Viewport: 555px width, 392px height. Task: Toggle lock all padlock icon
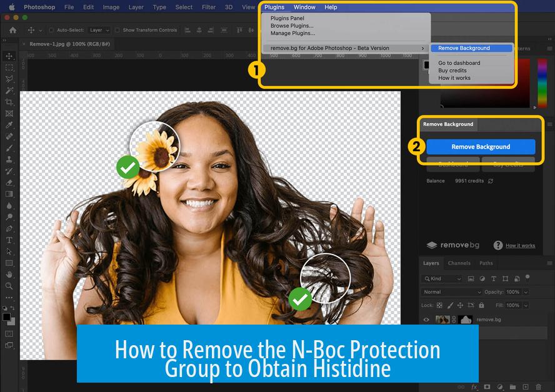[x=481, y=305]
